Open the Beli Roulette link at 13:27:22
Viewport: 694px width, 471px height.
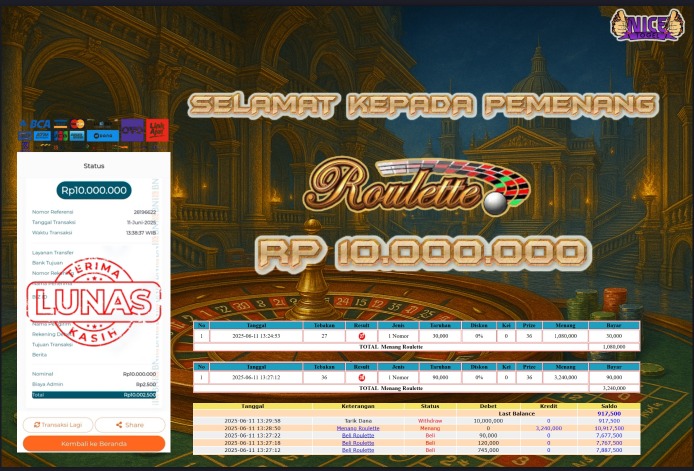[x=358, y=435]
